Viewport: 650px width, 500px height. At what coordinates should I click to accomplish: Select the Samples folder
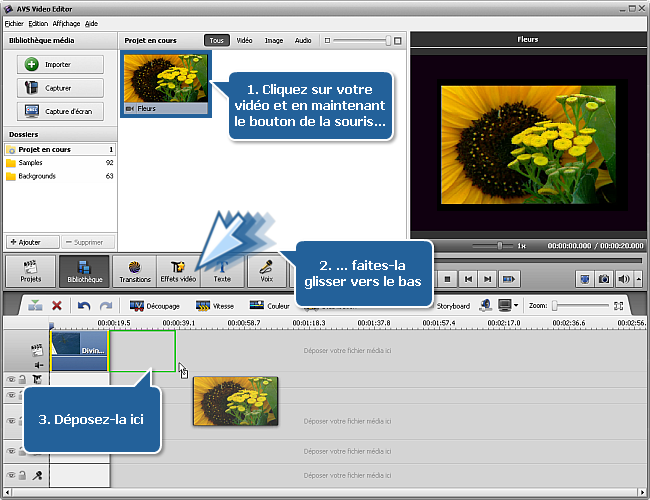(x=30, y=162)
